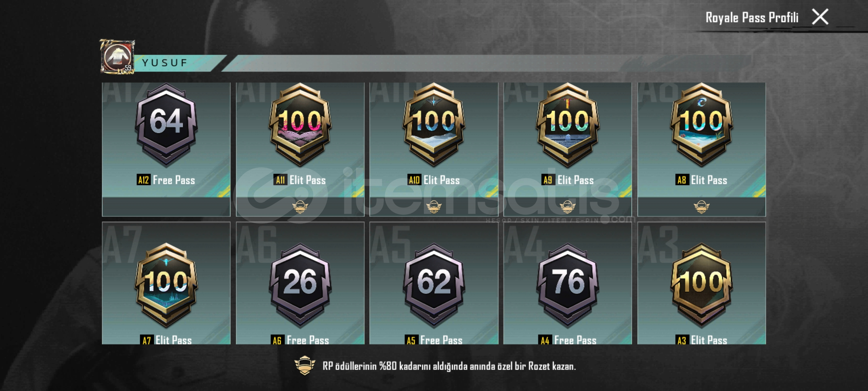Click the A9 Elit Pass badge
The width and height of the screenshot is (868, 391).
click(x=567, y=125)
